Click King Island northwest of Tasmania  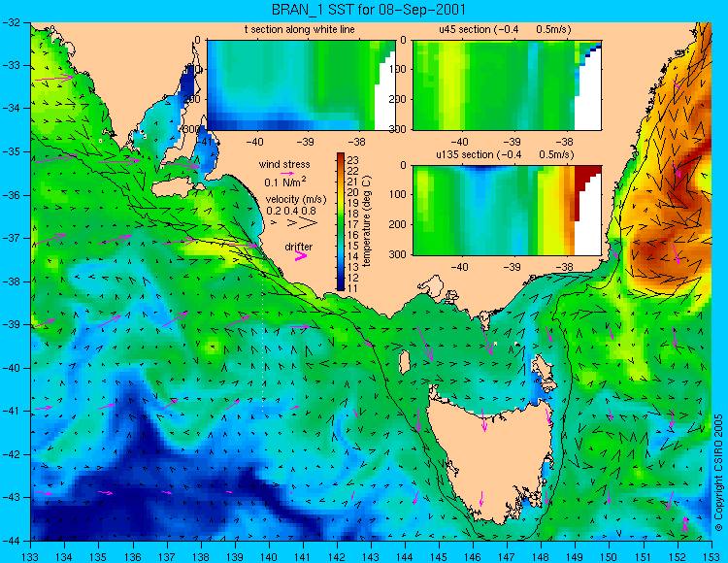[x=405, y=362]
